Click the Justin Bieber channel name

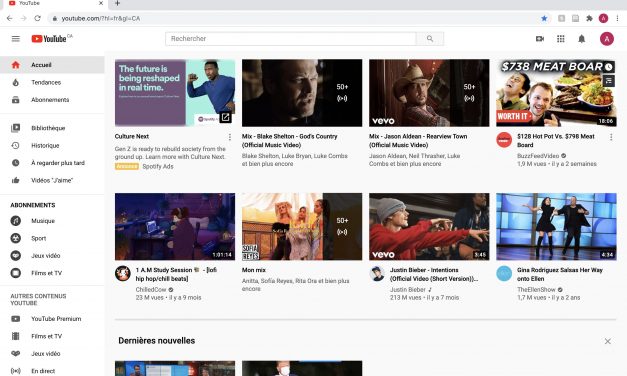click(407, 290)
